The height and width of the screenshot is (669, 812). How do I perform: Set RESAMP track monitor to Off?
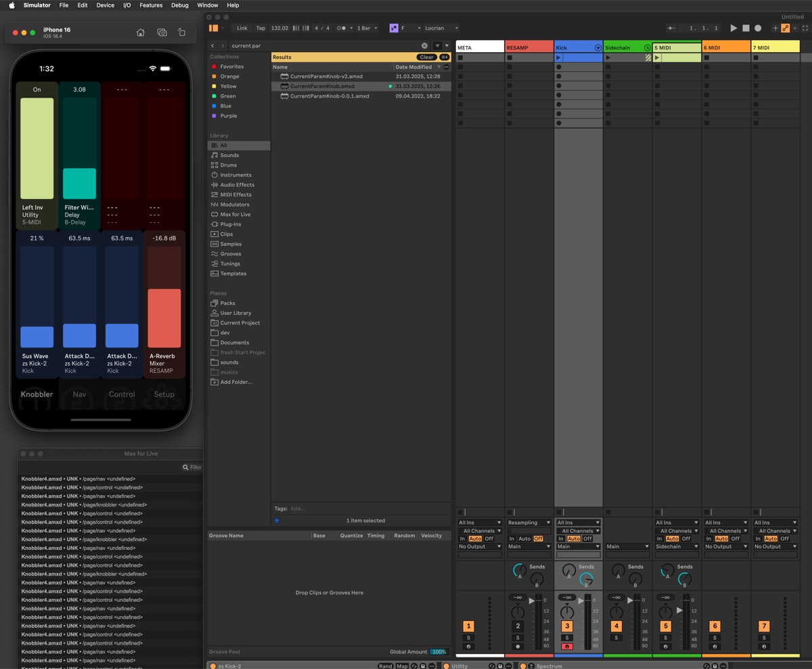539,539
